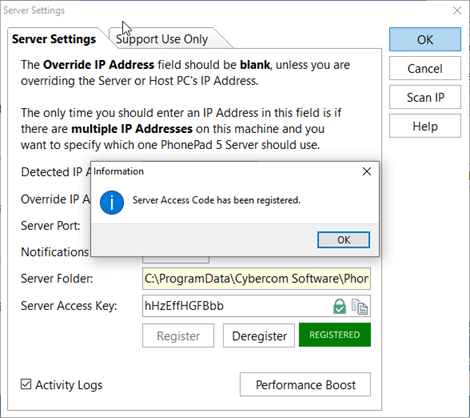Close the Server Settings window
470x418 pixels.
coord(457,10)
